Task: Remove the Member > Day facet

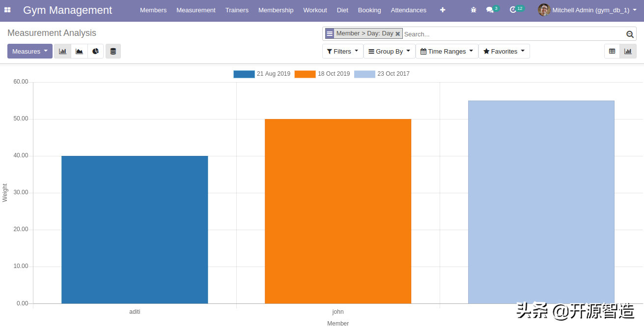Action: click(398, 34)
